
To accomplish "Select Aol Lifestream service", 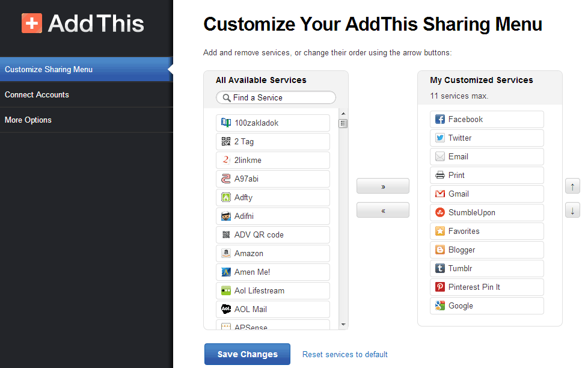I will (273, 290).
